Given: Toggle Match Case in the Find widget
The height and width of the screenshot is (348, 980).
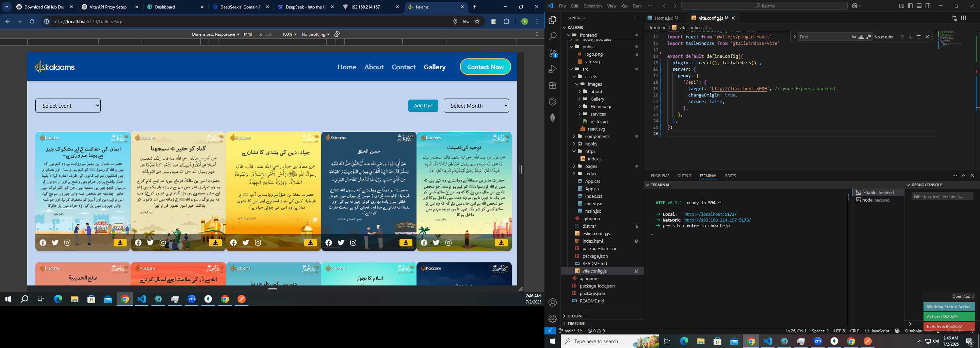Looking at the screenshot, I should tap(854, 37).
